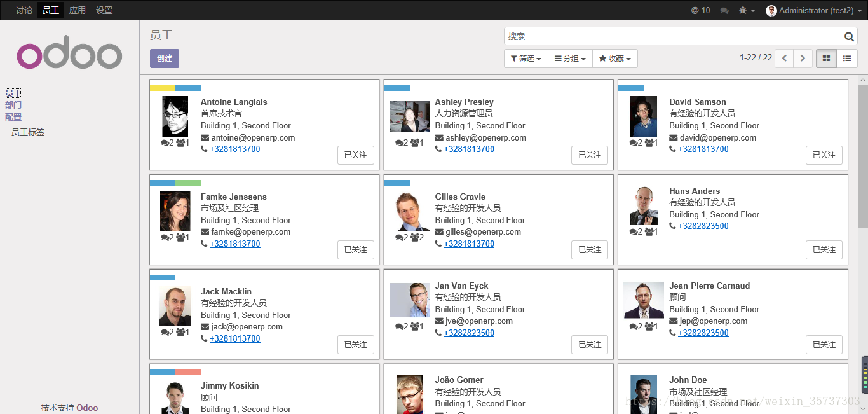Image resolution: width=868 pixels, height=414 pixels.
Task: Click messages icon on Hans Anders card
Action: [x=634, y=232]
